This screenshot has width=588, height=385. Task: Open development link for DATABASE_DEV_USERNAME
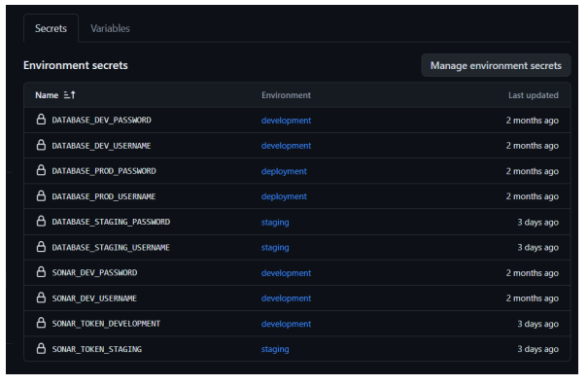pyautogui.click(x=286, y=146)
